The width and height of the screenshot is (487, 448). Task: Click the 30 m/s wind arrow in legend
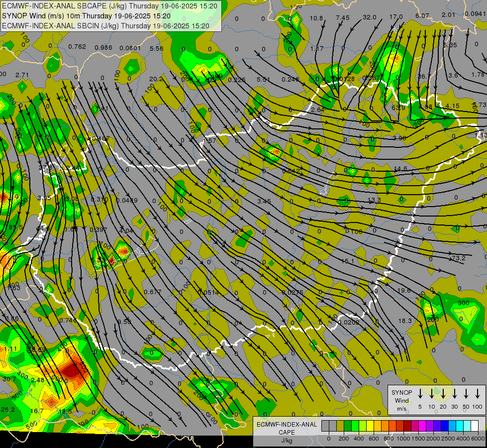(454, 394)
